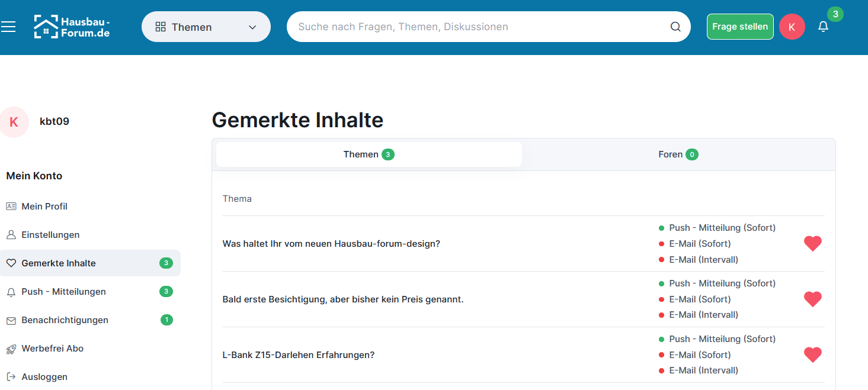Click the Hausbau-Forum.de logo
868x390 pixels.
coord(72,27)
